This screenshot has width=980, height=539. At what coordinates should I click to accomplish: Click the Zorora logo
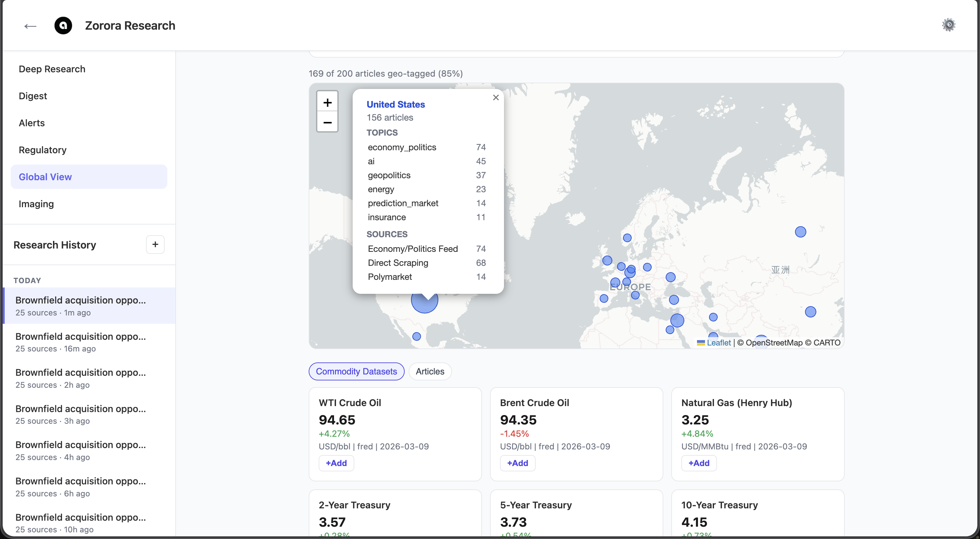coord(63,25)
